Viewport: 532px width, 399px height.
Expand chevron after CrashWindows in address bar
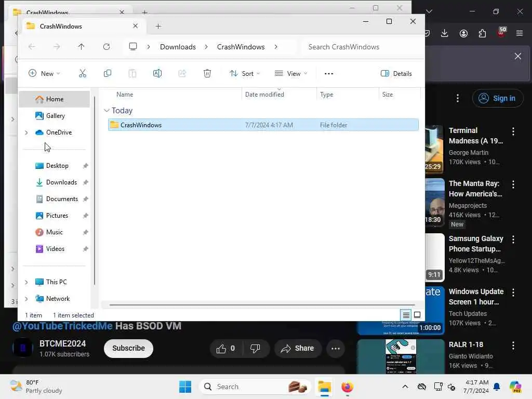276,47
